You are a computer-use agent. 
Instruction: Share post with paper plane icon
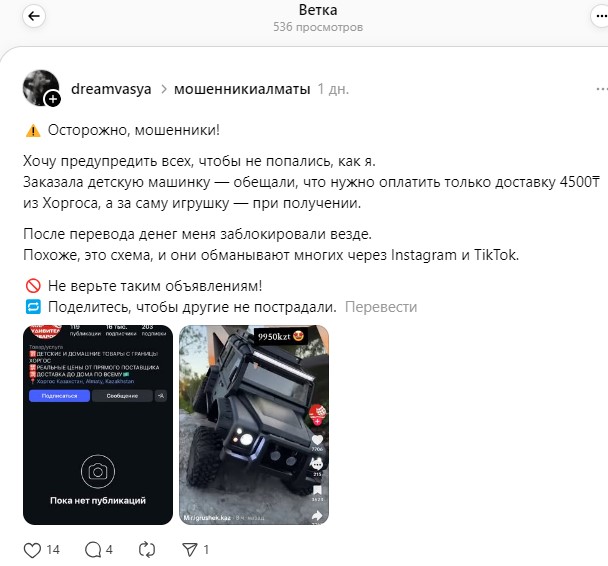point(190,549)
